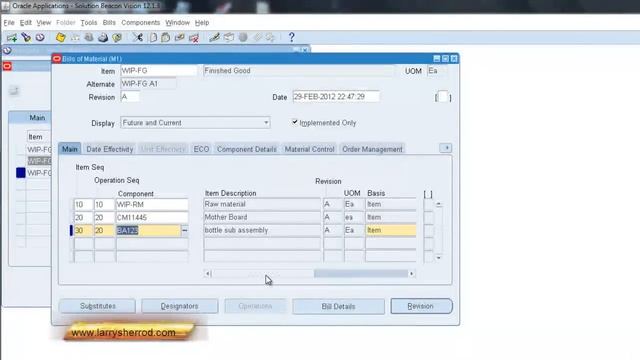The width and height of the screenshot is (640, 360).
Task: Click the Print toolbar icon
Action: [x=103, y=38]
